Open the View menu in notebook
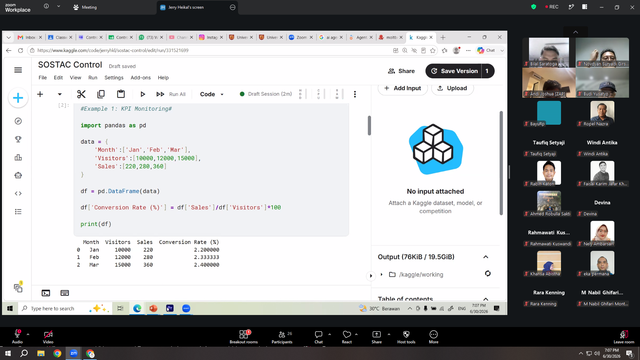This screenshot has width=640, height=360. tap(76, 78)
